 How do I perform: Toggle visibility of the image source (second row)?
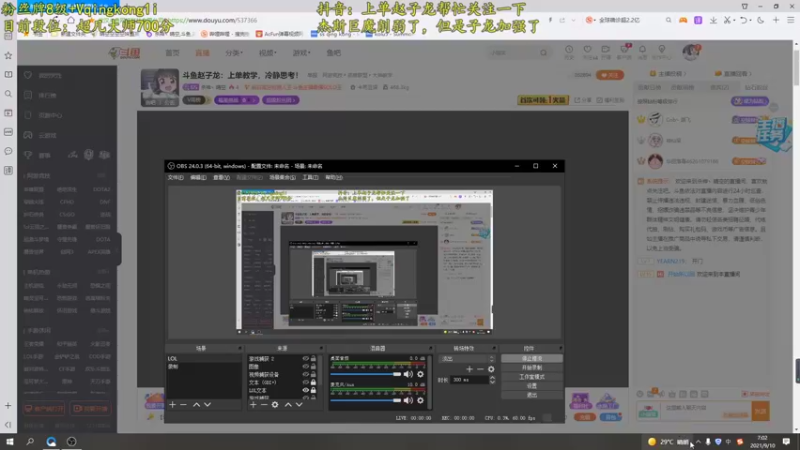[x=306, y=366]
